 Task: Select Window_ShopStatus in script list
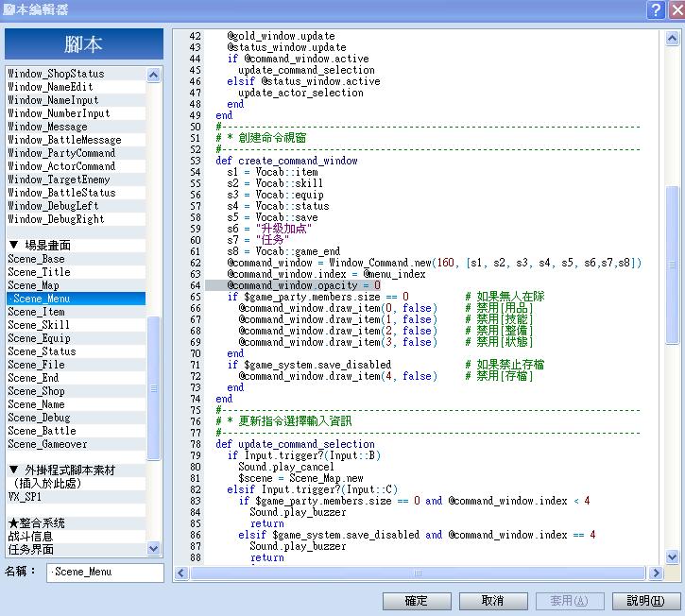[76, 74]
